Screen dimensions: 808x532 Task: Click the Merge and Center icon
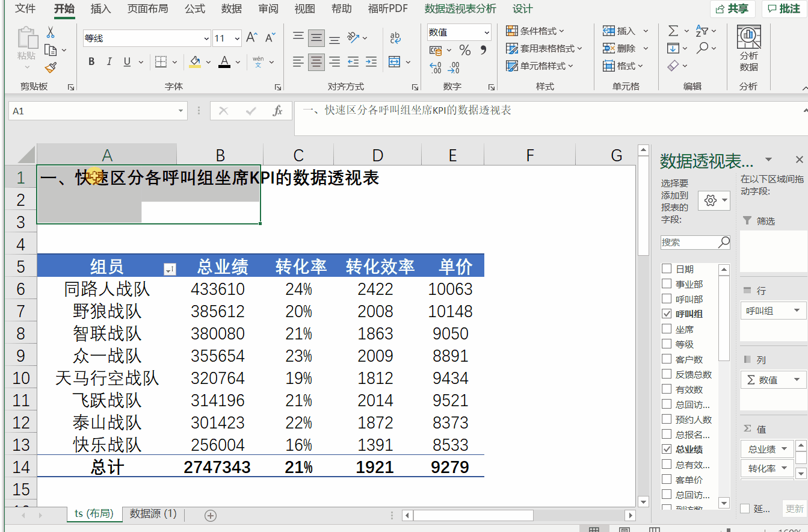[x=395, y=61]
